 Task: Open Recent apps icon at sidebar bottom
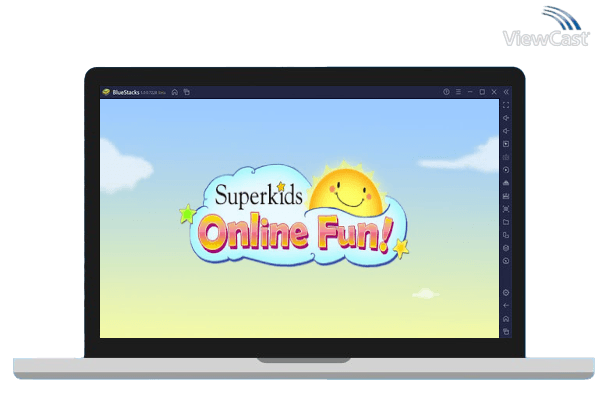[506, 332]
